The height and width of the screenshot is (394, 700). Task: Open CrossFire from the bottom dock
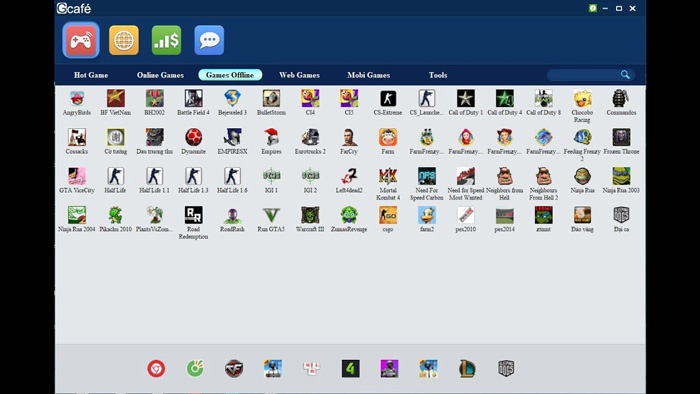(x=234, y=369)
